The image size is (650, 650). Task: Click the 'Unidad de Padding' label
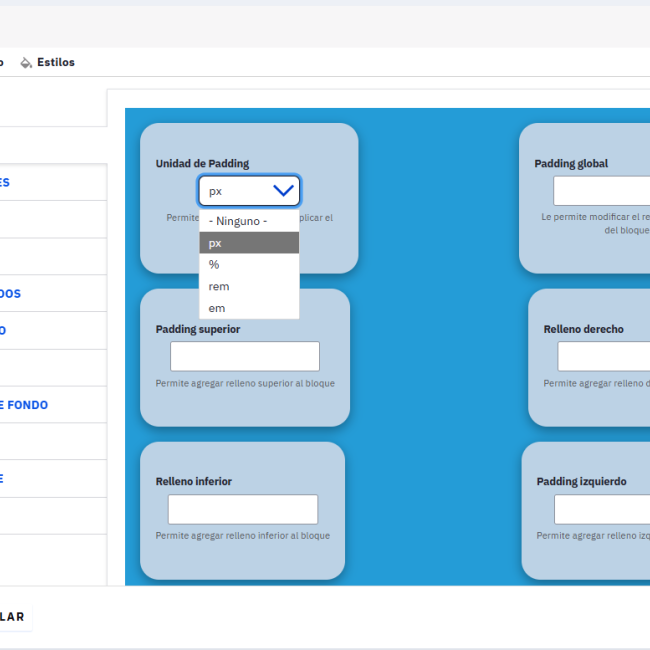202,163
